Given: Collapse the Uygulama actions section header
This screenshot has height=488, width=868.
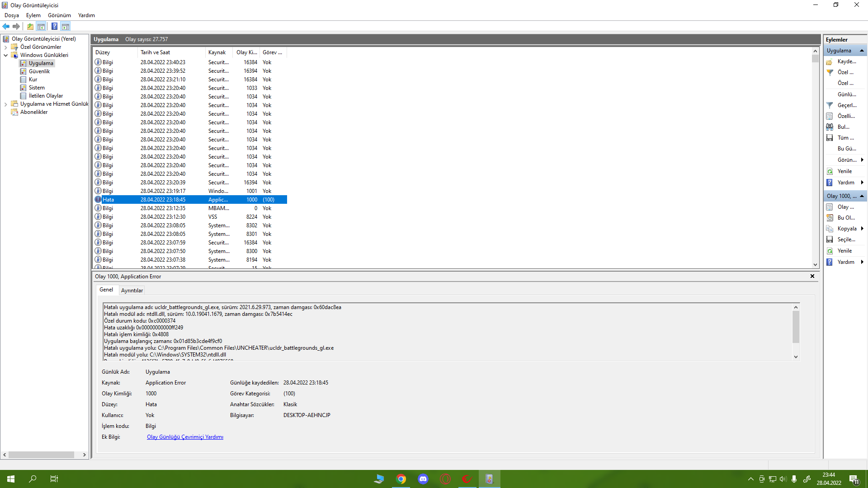Looking at the screenshot, I should point(862,51).
